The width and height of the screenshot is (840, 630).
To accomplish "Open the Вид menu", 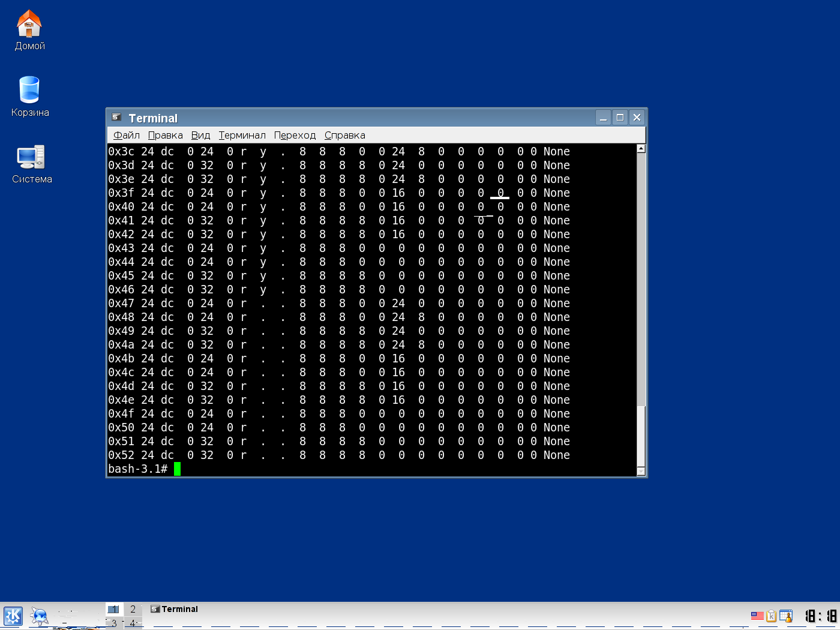I will coord(200,135).
